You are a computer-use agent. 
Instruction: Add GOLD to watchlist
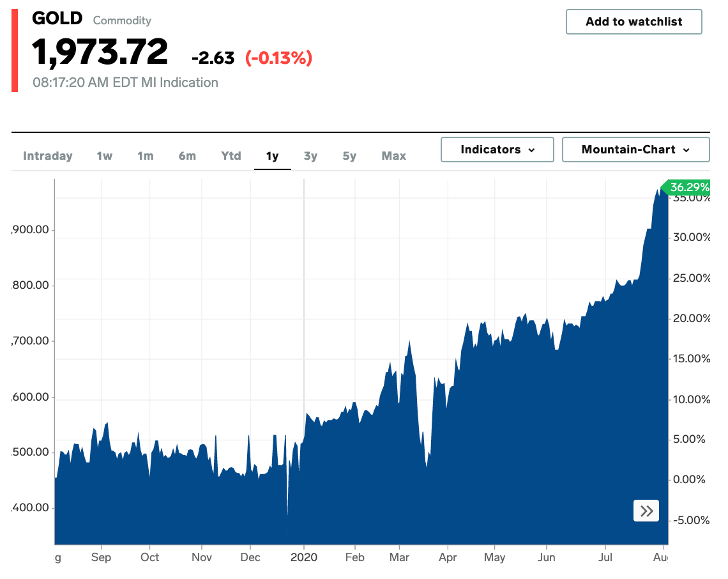tap(633, 22)
